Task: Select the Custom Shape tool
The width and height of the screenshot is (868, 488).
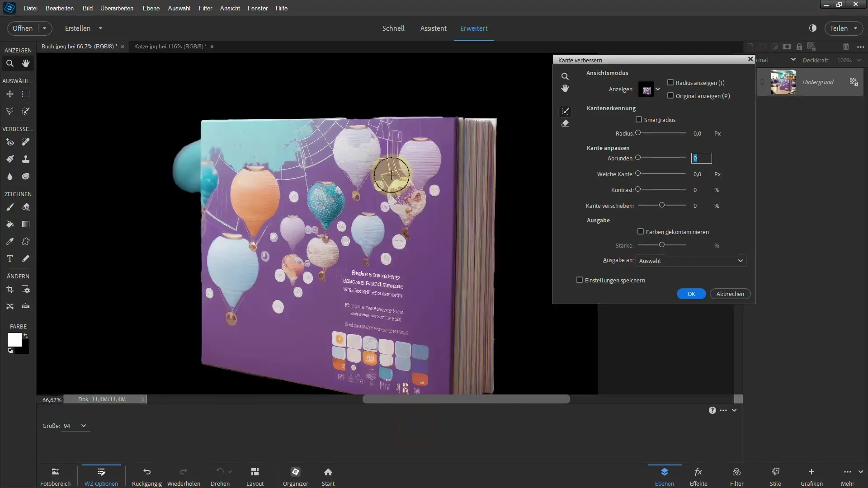Action: 26,241
